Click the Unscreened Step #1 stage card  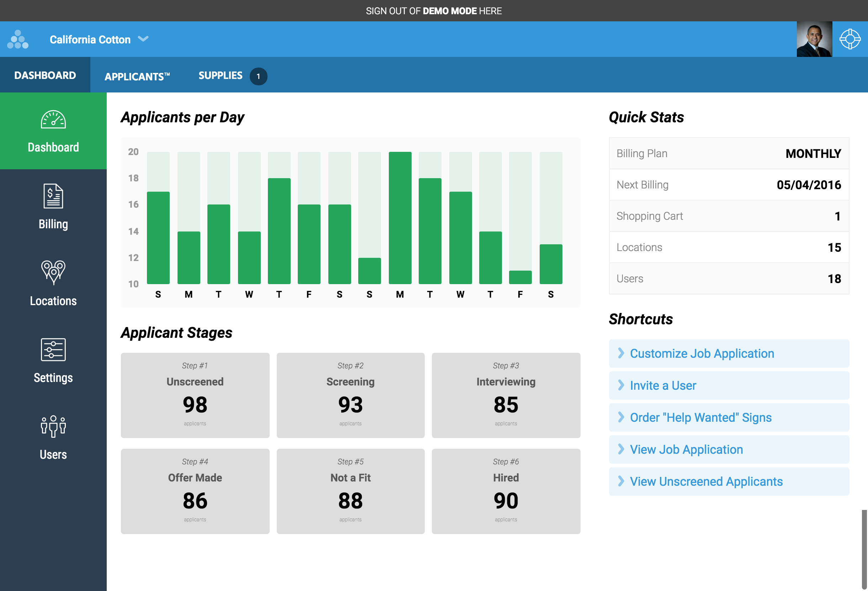[x=195, y=395]
